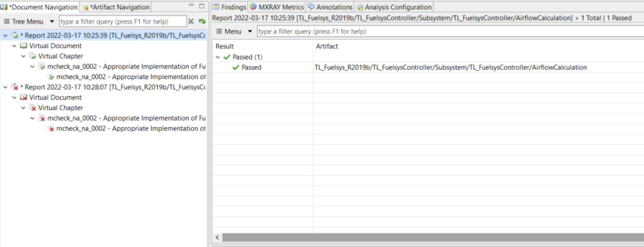Viewport: 644px width, 247px height.
Task: Focus the navigation tree filter query field
Action: click(122, 21)
